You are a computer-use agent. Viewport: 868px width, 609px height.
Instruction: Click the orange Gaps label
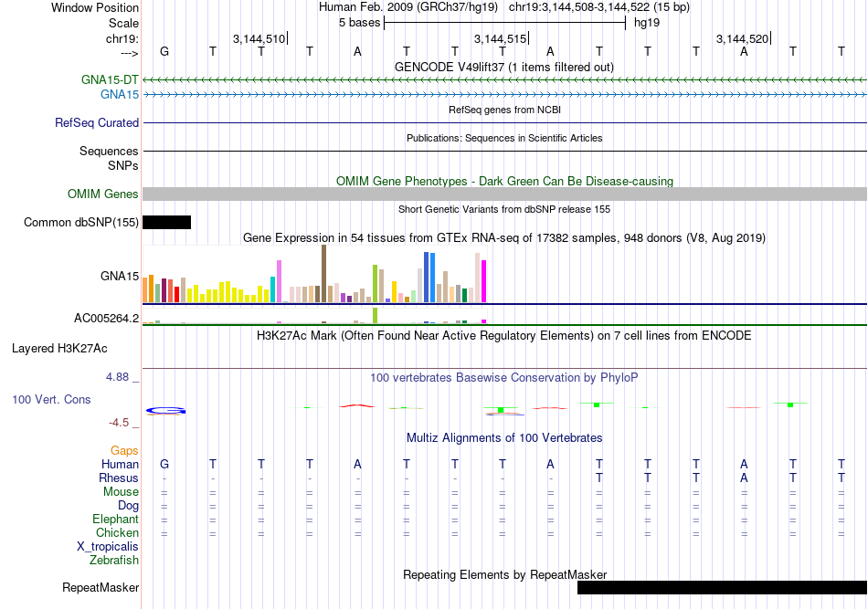tap(124, 451)
